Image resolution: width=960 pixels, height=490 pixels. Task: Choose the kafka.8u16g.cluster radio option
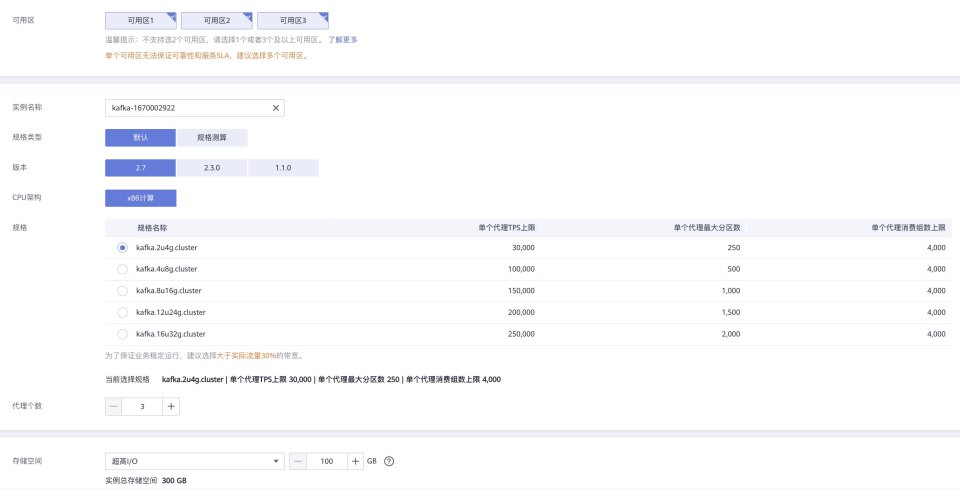click(x=122, y=290)
